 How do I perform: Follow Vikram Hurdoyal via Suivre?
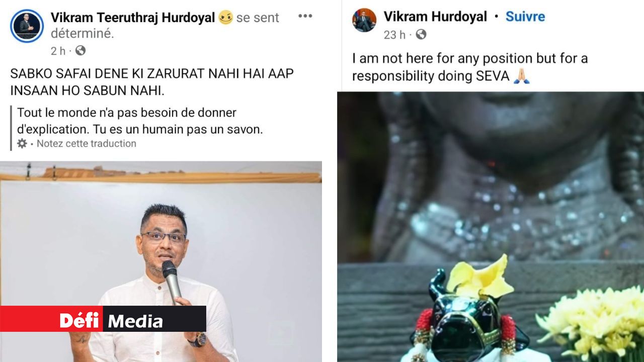click(x=525, y=17)
